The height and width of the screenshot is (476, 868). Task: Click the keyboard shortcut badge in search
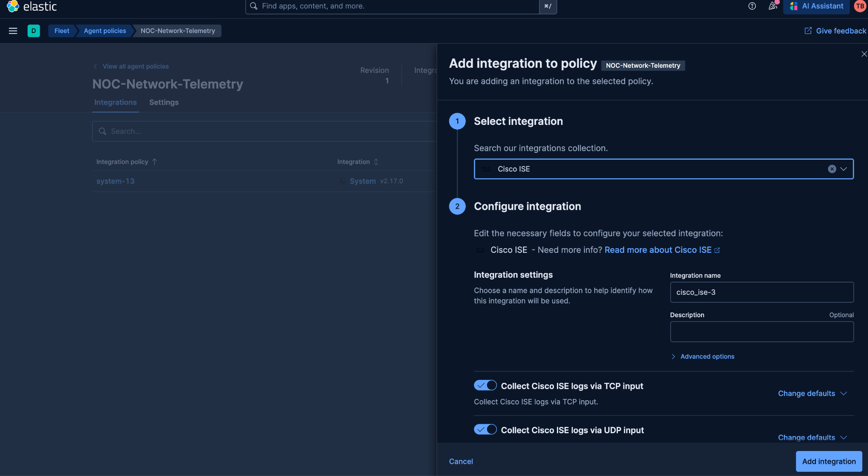coord(548,6)
